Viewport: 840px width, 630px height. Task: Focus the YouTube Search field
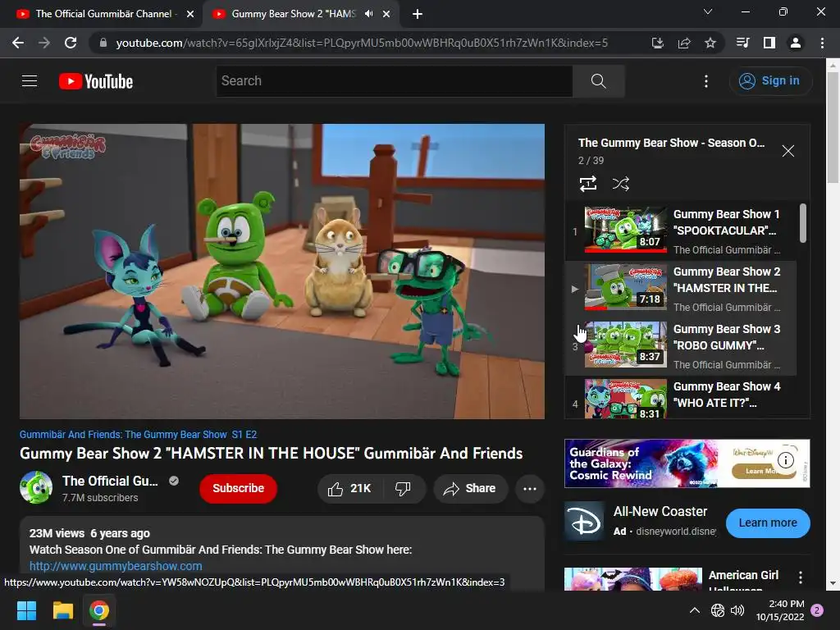coord(395,81)
